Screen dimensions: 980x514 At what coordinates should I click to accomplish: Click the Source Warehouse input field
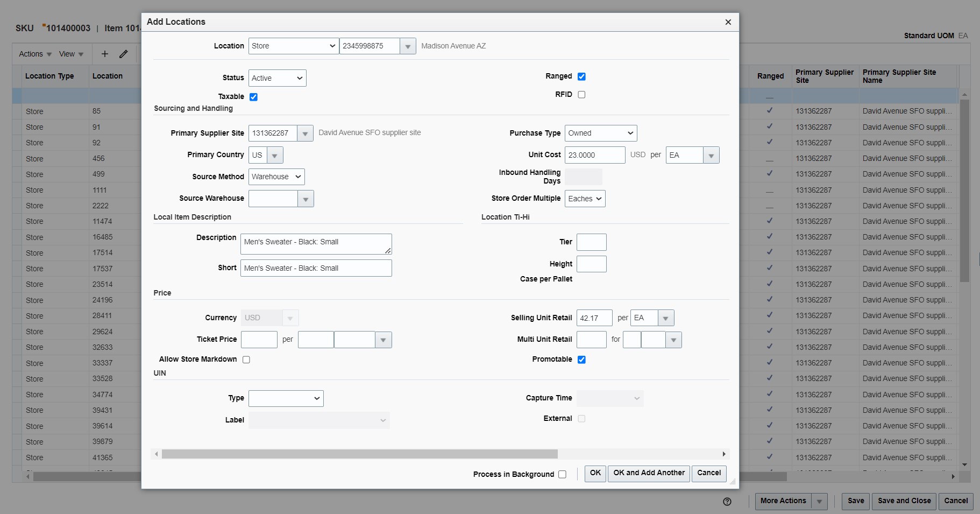[273, 199]
